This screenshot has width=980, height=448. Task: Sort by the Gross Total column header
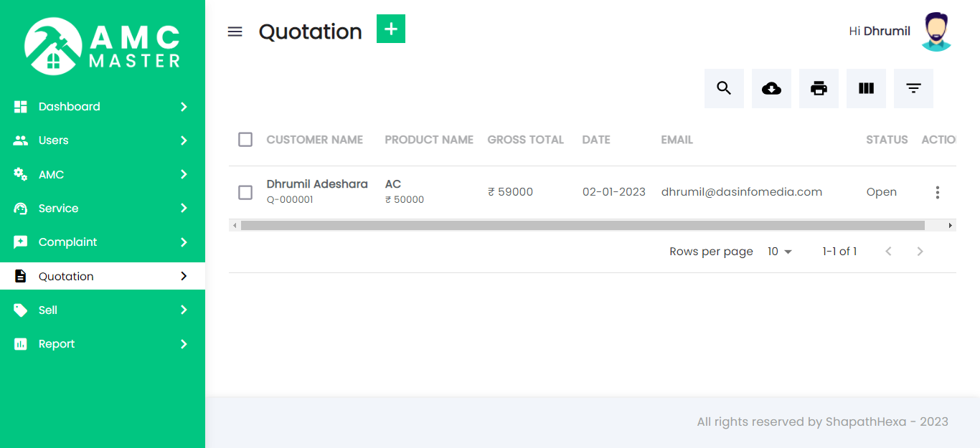coord(525,140)
